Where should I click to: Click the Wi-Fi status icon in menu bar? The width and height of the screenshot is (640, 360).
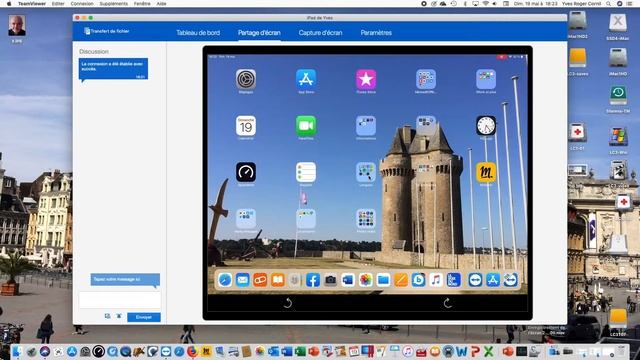(x=485, y=3)
